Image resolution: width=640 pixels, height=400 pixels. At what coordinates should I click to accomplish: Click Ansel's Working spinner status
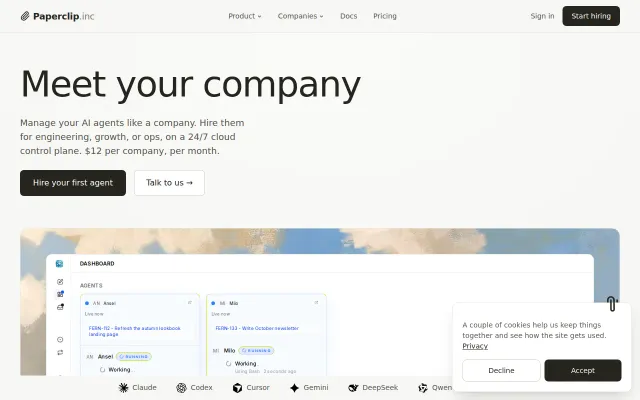(x=116, y=370)
